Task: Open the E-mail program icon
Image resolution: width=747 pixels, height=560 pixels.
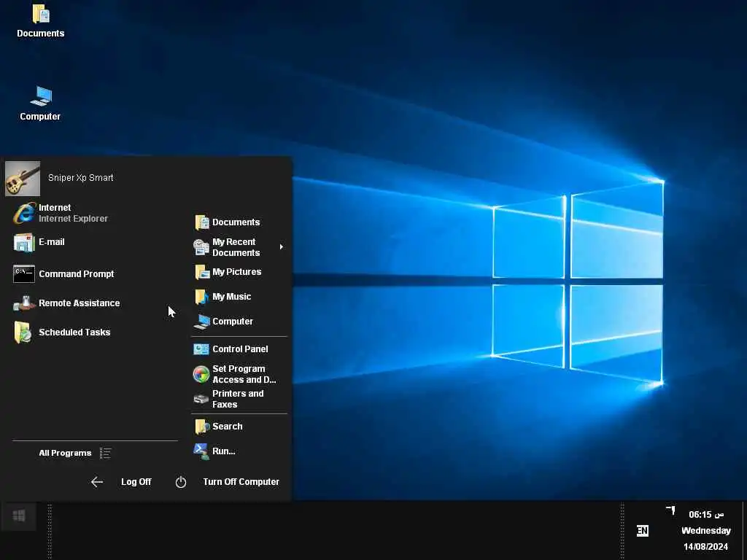Action: click(x=24, y=242)
